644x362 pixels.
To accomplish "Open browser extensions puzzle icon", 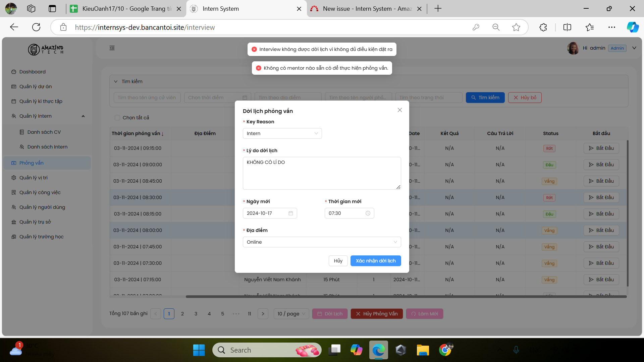I will (x=543, y=27).
